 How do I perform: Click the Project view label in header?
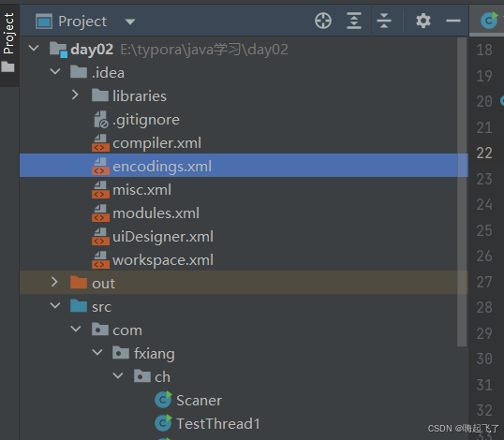point(82,22)
